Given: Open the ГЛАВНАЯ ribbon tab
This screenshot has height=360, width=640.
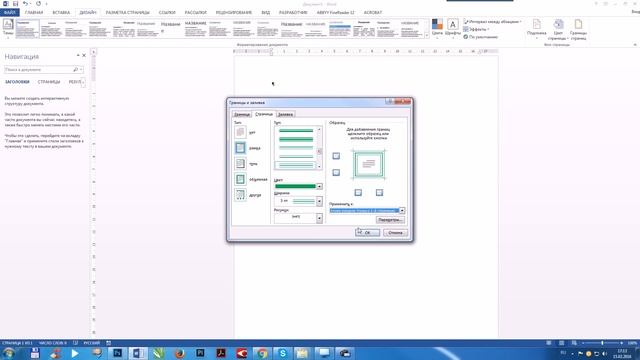Looking at the screenshot, I should click(x=34, y=13).
